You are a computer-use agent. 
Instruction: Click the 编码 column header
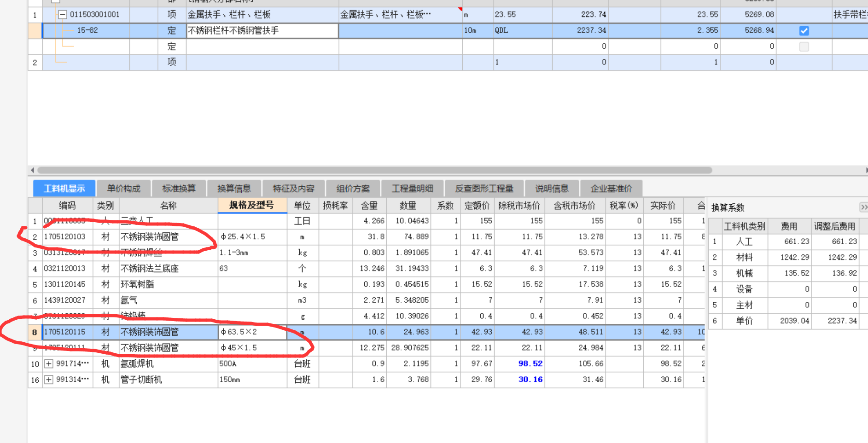click(x=67, y=206)
